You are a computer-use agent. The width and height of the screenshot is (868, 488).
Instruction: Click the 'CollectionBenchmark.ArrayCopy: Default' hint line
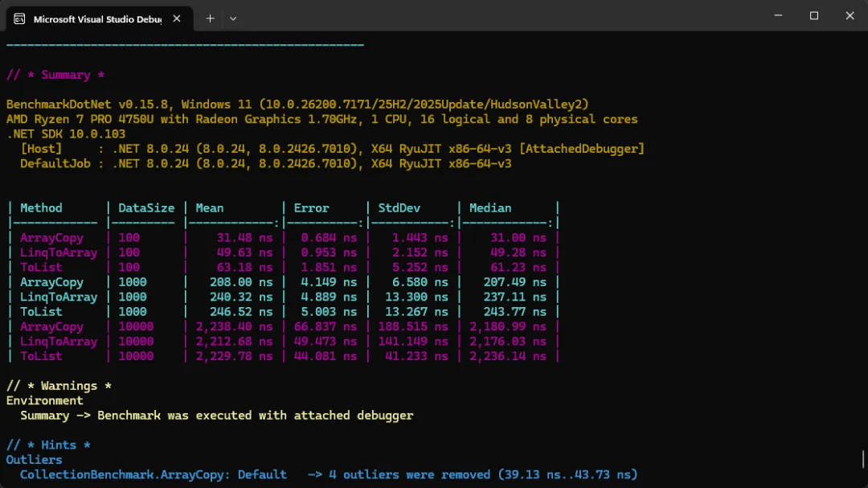[x=329, y=474]
